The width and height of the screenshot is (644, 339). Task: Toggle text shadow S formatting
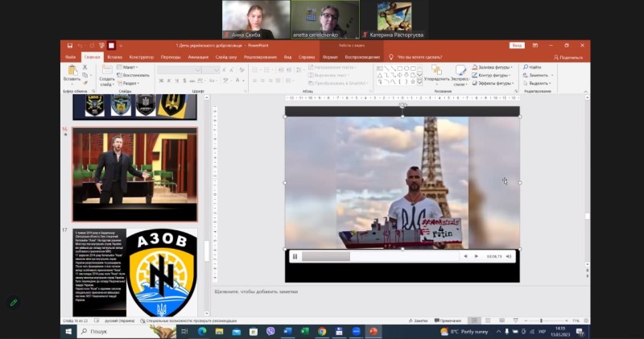pos(184,81)
